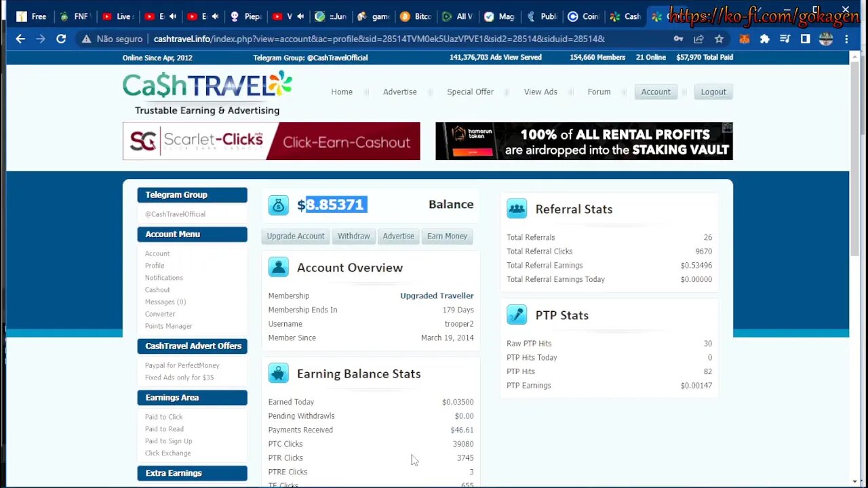Image resolution: width=868 pixels, height=488 pixels.
Task: Click the CashTravel logo
Action: pos(208,93)
